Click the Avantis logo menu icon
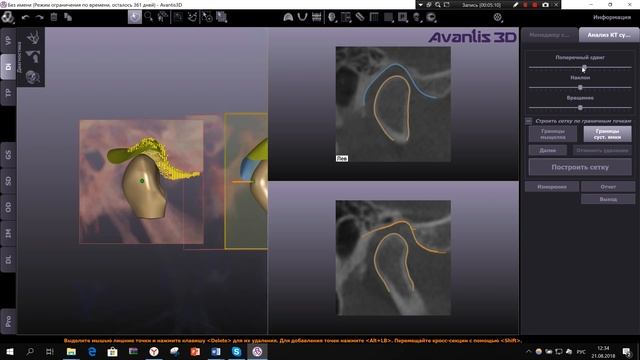The width and height of the screenshot is (640, 360). click(x=7, y=18)
